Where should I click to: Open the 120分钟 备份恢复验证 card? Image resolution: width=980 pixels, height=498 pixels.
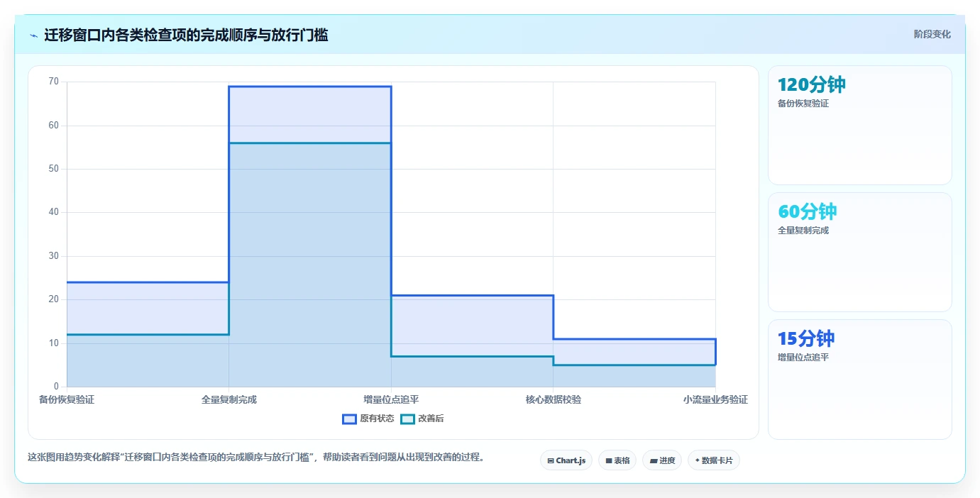(x=860, y=126)
